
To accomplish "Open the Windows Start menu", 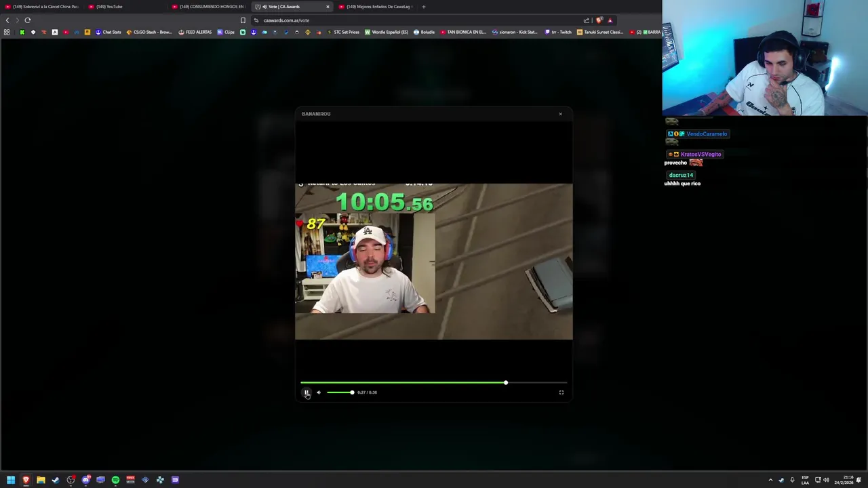I will click(11, 480).
